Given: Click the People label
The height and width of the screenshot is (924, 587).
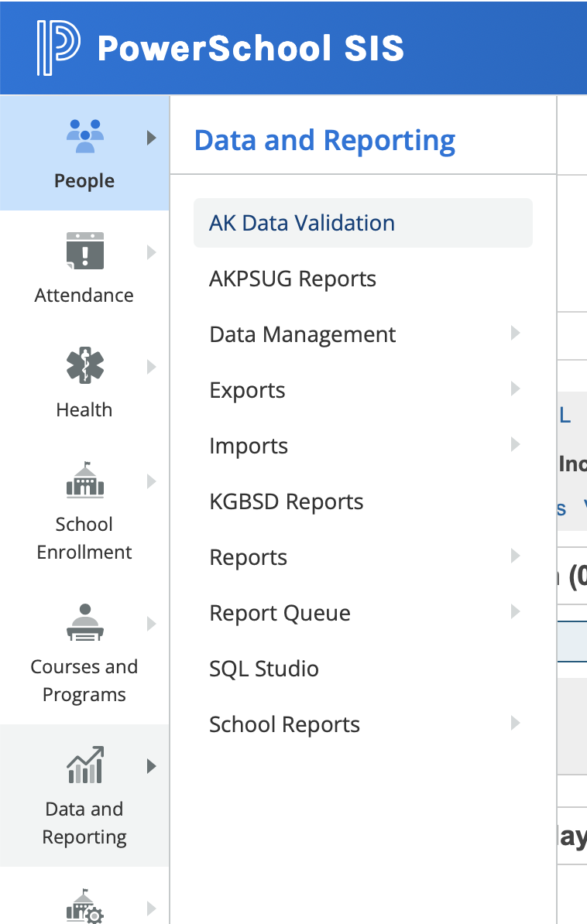Looking at the screenshot, I should coord(84,180).
